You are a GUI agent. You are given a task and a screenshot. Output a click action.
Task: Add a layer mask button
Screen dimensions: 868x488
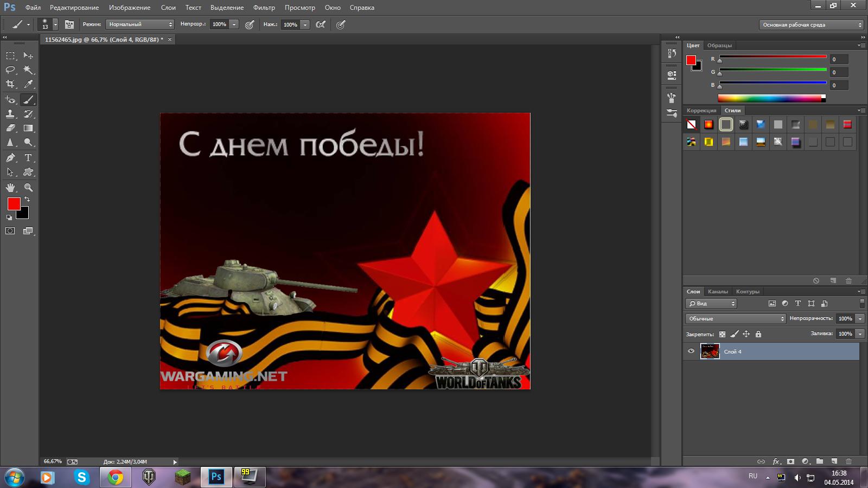[790, 461]
